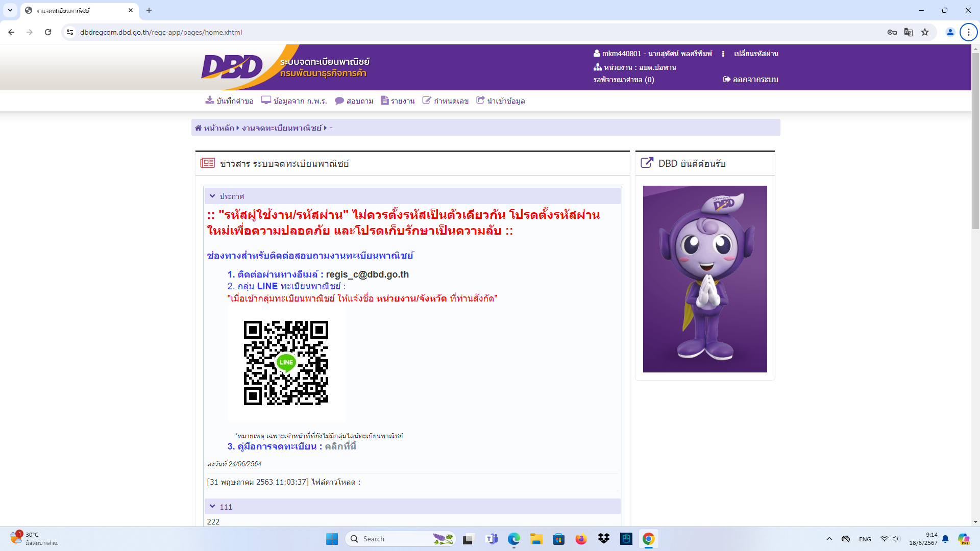Viewport: 980px width, 551px height.
Task: Bookmark this page with the star icon
Action: 925,32
